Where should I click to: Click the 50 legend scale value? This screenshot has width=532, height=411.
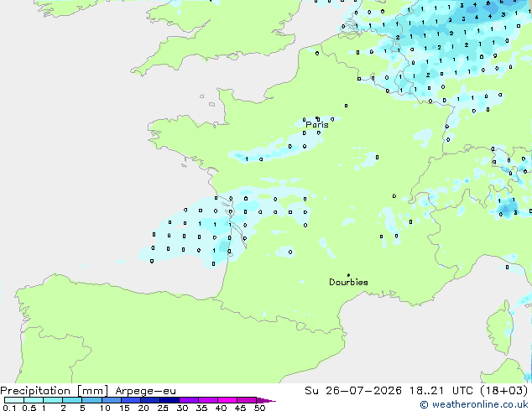(259, 408)
